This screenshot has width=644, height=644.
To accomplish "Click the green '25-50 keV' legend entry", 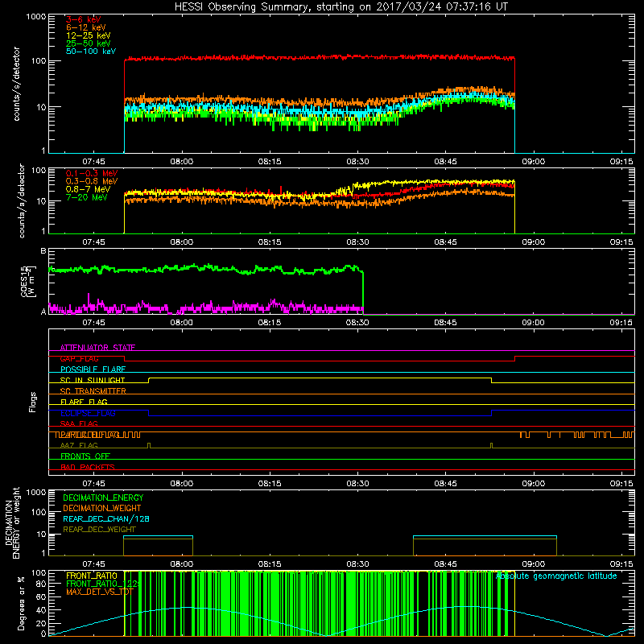I will [89, 43].
